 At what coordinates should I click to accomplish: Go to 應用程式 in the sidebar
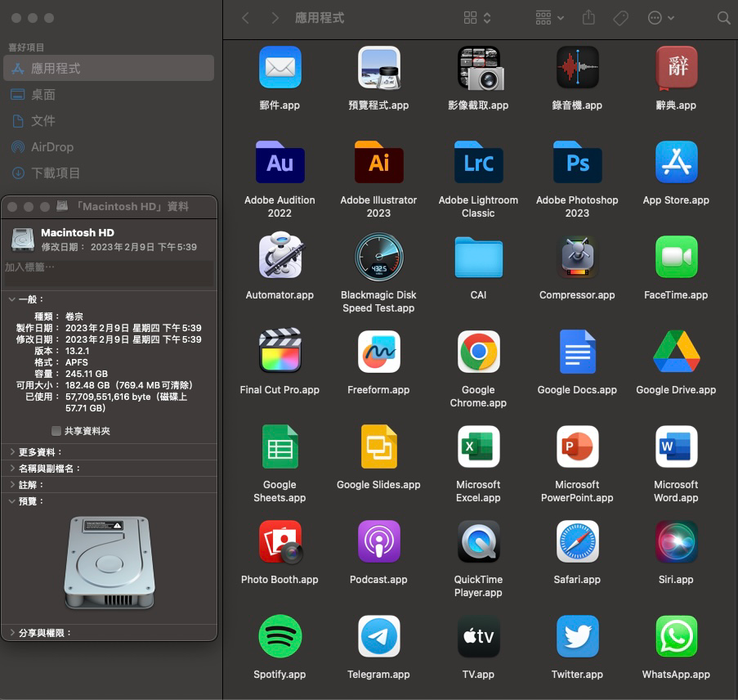pos(109,69)
